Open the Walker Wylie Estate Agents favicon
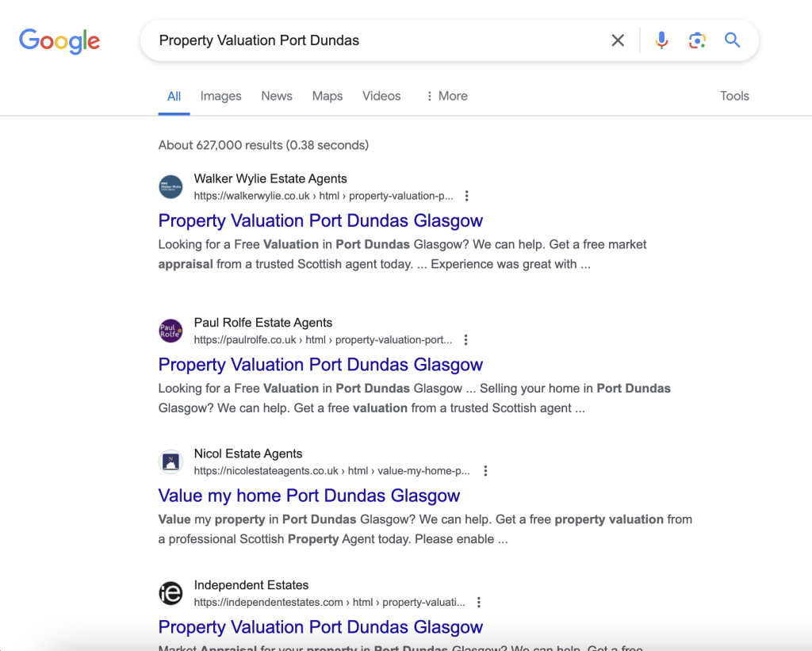This screenshot has height=651, width=812. click(x=170, y=186)
